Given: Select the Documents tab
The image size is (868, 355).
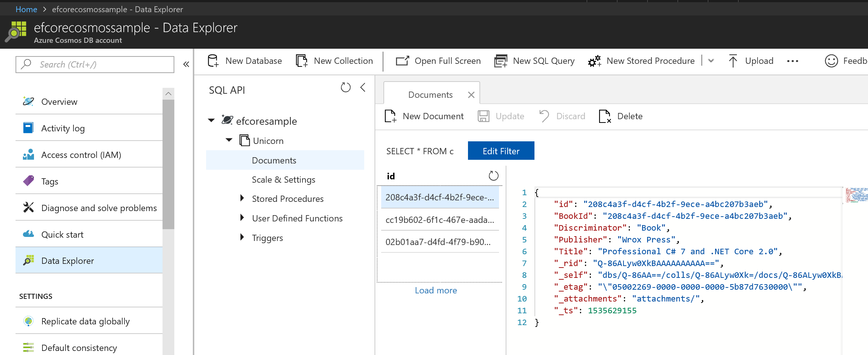Looking at the screenshot, I should (x=430, y=95).
